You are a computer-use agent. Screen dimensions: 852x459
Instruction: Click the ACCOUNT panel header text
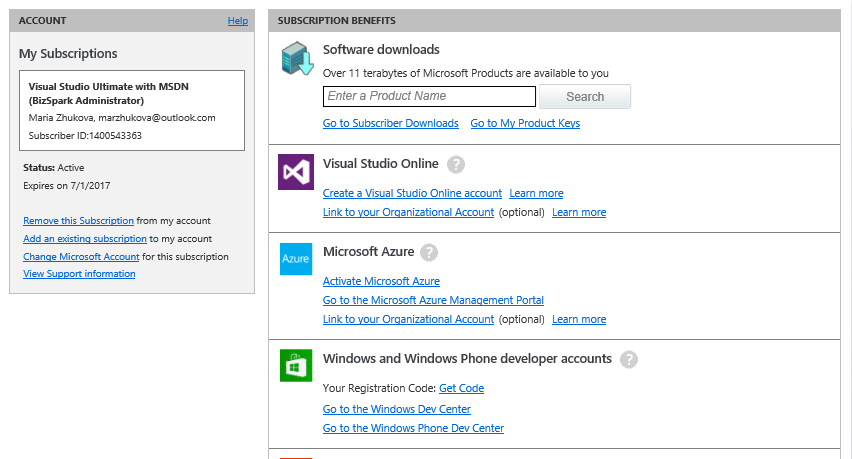point(42,21)
